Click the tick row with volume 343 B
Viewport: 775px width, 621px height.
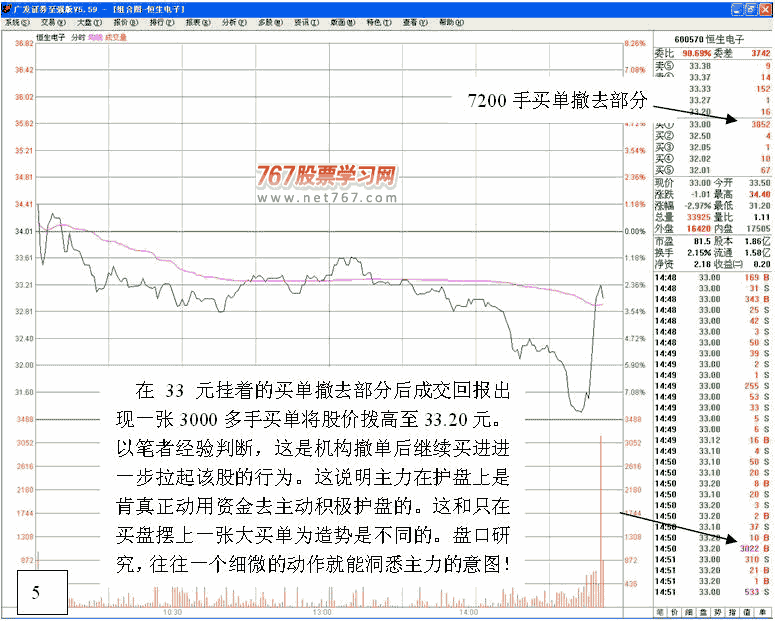pyautogui.click(x=712, y=300)
